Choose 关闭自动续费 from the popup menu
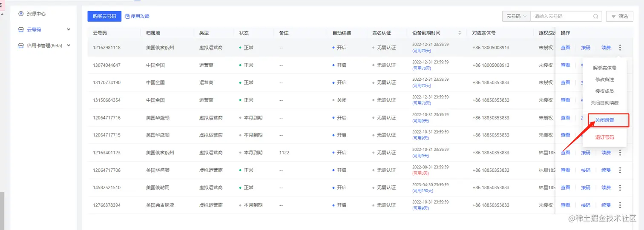Screen dimensions: 644x230 click(604, 103)
